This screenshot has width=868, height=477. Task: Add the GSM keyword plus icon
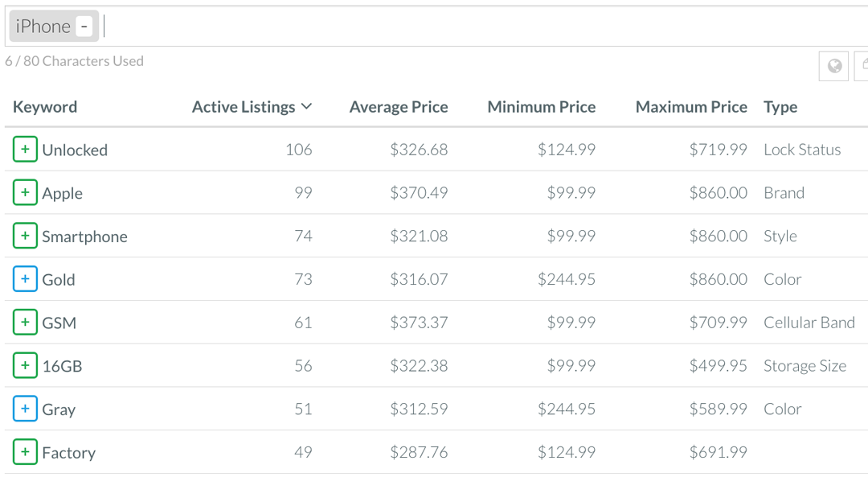[25, 322]
